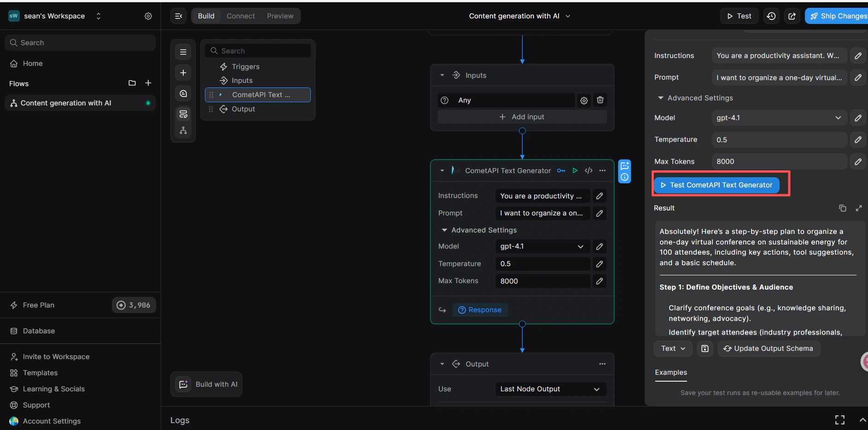Open more options on Output node
This screenshot has height=430, width=868.
pos(602,364)
